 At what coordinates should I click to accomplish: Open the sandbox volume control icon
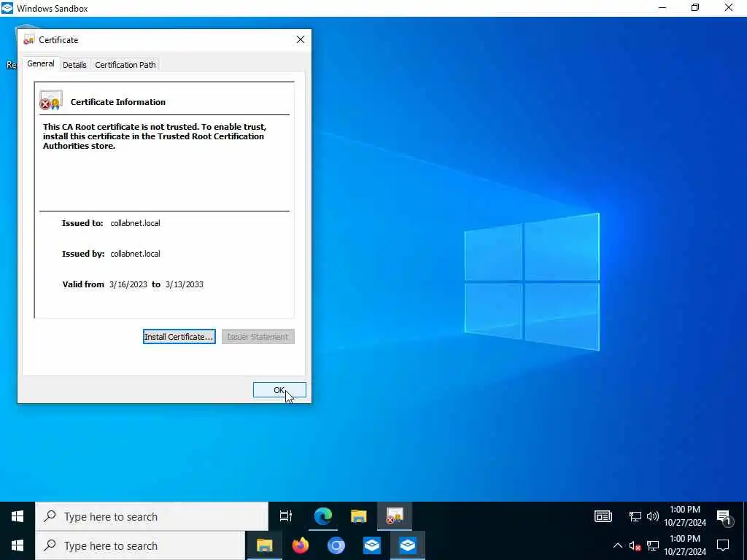653,516
